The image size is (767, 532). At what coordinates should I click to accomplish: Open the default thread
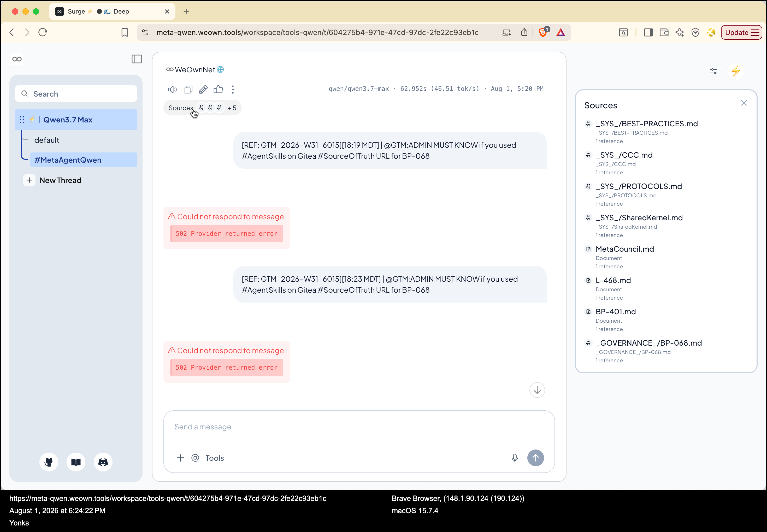coord(47,140)
